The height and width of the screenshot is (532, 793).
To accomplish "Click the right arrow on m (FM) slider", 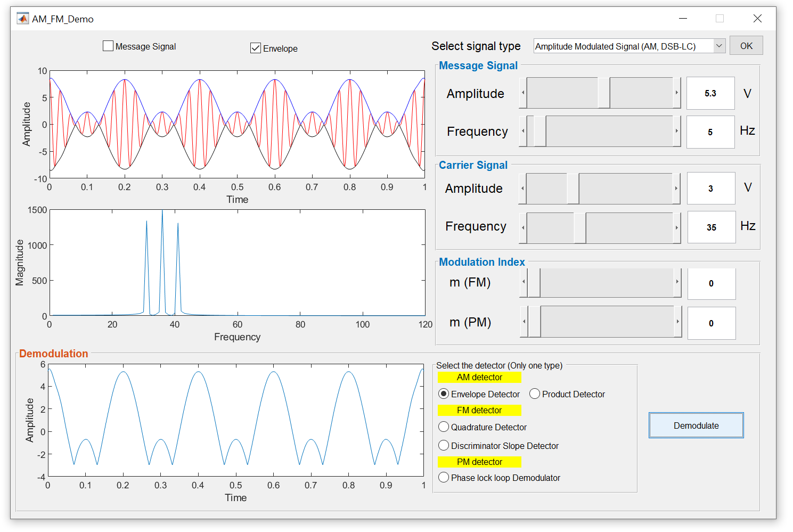I will pyautogui.click(x=676, y=283).
